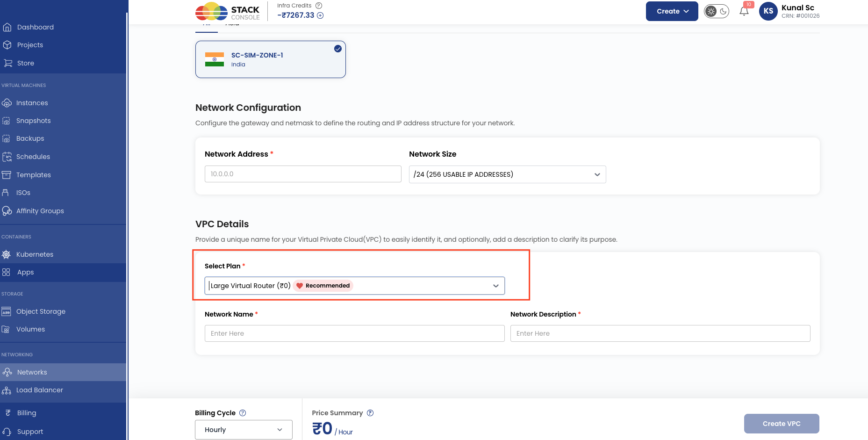
Task: Open the Backups link
Action: point(30,138)
